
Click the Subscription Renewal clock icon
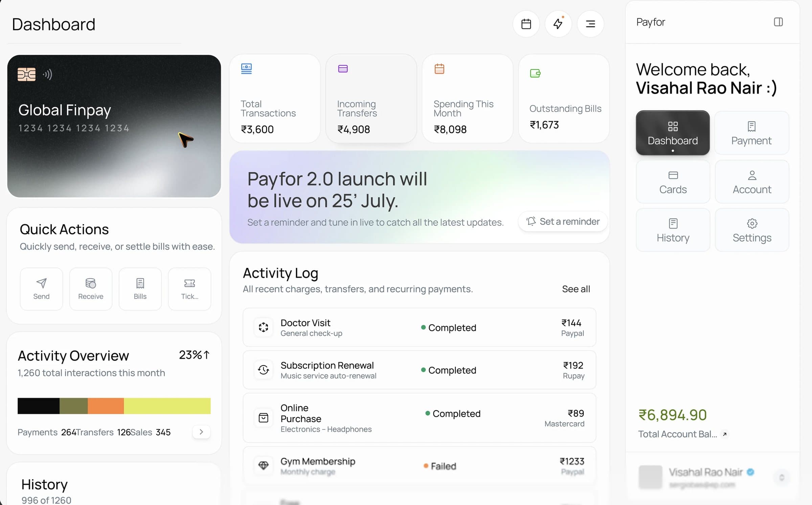tap(263, 370)
